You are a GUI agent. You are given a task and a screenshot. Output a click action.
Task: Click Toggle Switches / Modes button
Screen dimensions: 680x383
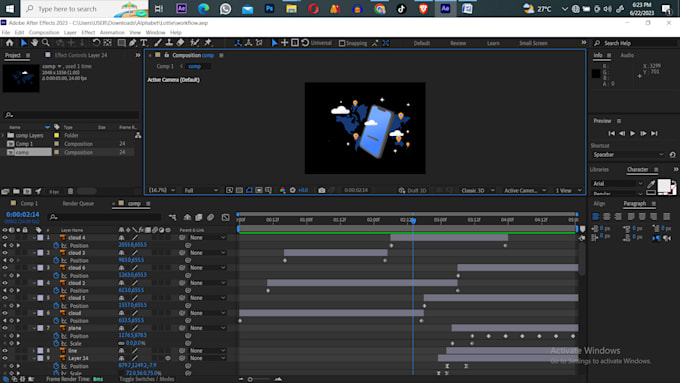(x=147, y=379)
